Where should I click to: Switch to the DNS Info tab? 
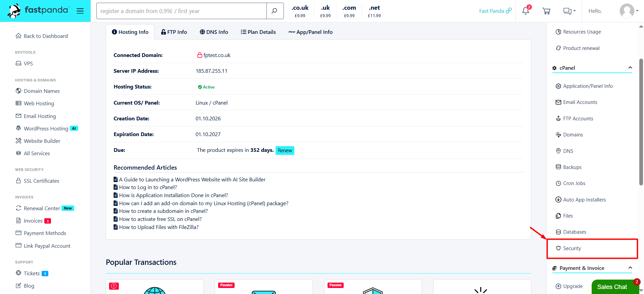[x=214, y=32]
